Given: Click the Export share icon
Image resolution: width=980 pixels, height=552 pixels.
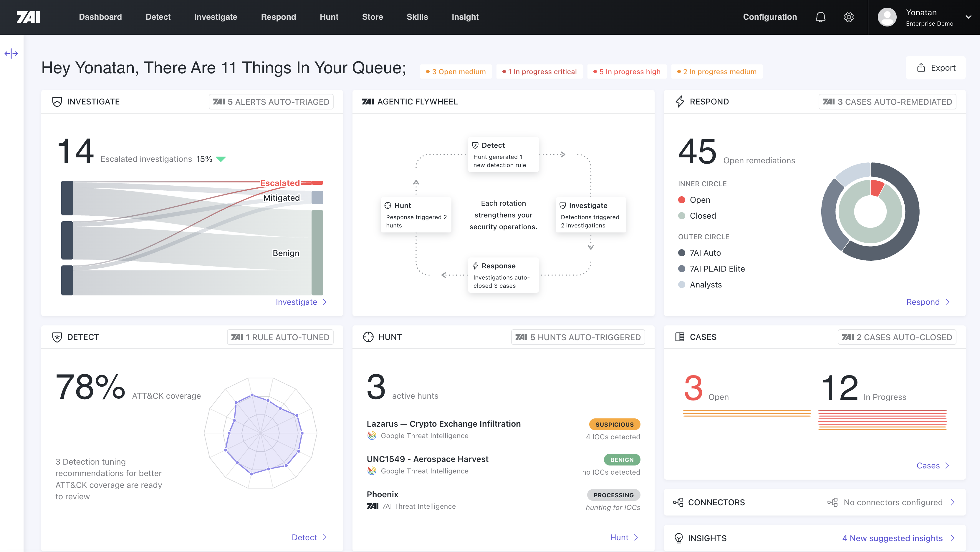Looking at the screenshot, I should pos(921,68).
